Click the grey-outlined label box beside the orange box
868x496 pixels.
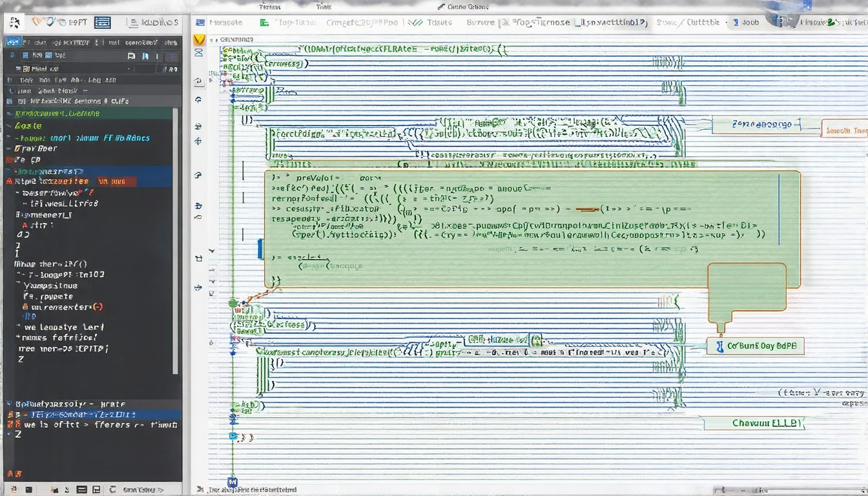coord(757,124)
